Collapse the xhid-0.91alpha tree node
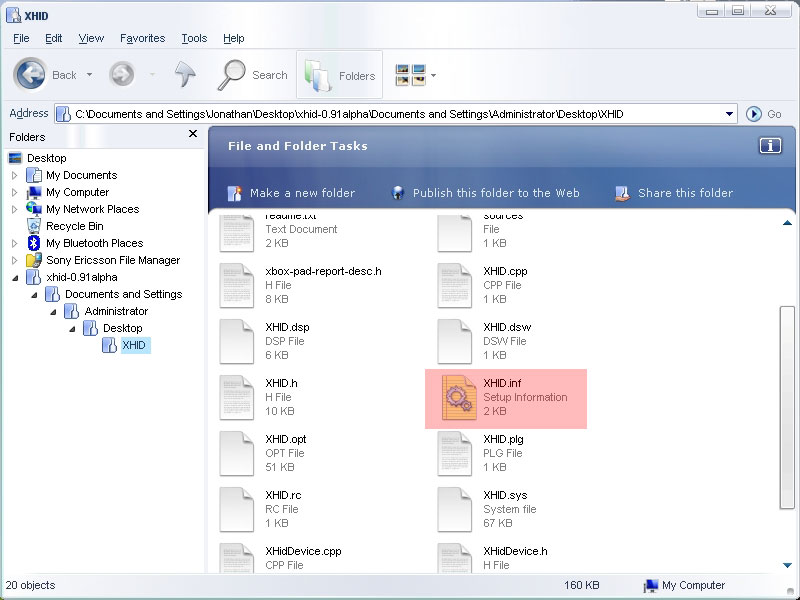 (x=14, y=277)
